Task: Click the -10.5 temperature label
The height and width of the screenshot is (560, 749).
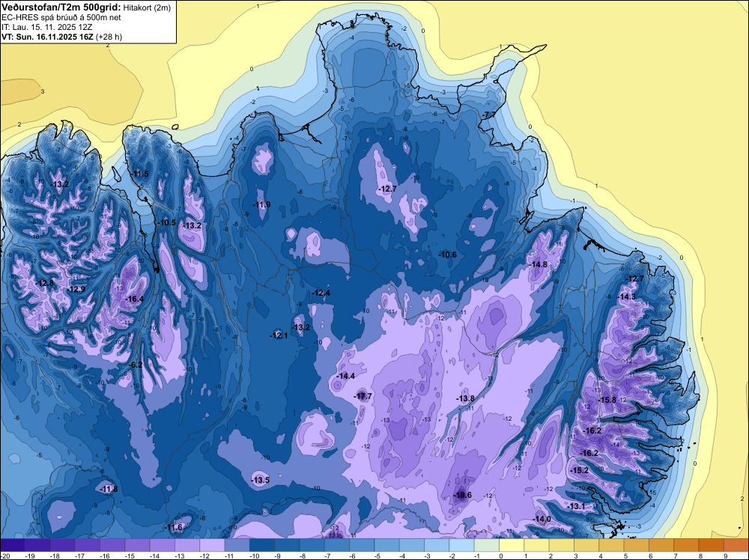Action: point(167,222)
